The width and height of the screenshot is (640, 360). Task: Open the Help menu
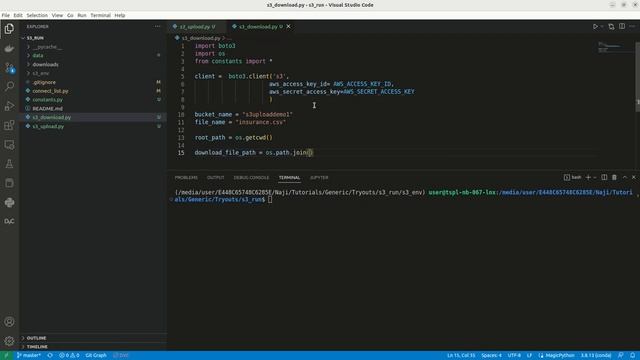click(x=120, y=15)
